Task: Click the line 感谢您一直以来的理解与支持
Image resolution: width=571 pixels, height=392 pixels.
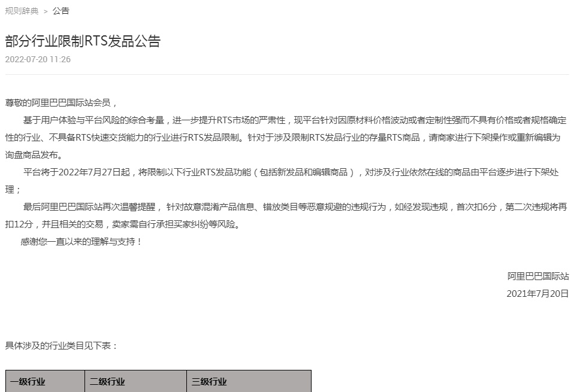Action: click(x=81, y=241)
